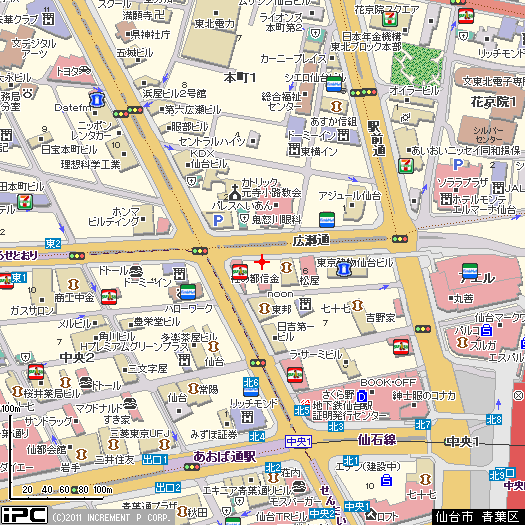Click the bank icon next to 東邦

click(264, 308)
